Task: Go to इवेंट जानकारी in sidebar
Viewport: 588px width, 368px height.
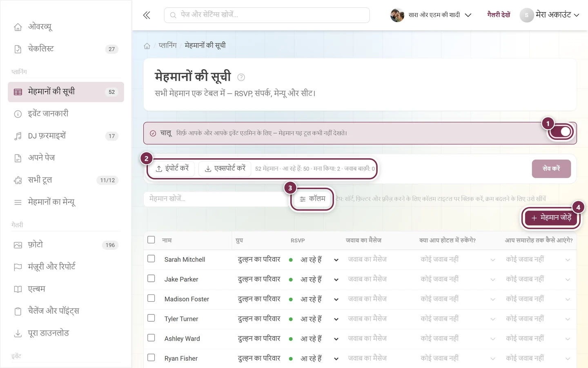Action: [66, 114]
